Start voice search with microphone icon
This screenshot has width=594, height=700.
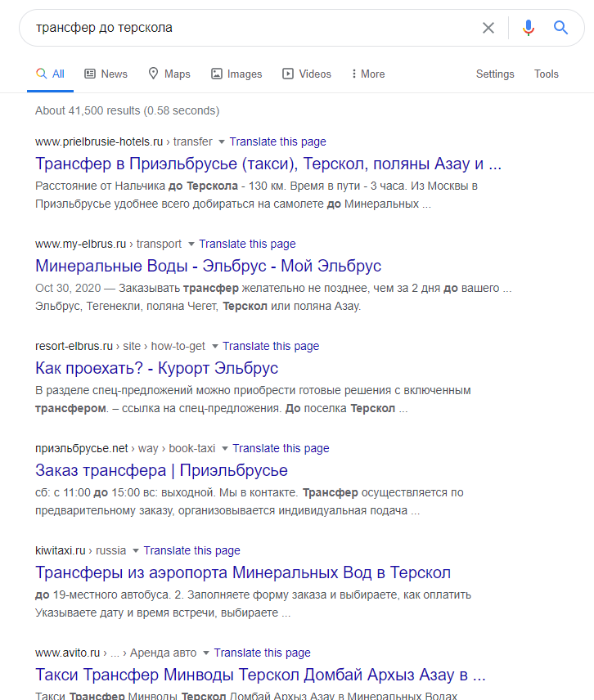[x=529, y=28]
